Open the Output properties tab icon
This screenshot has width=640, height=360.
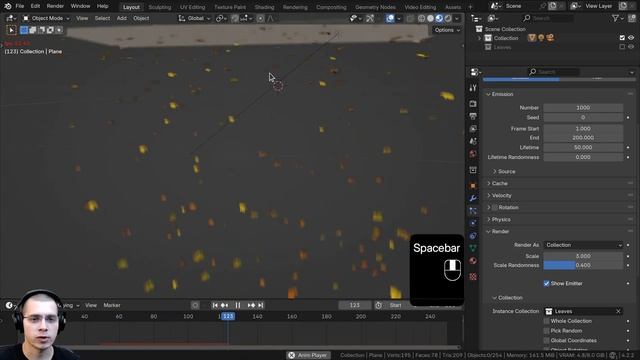coord(473,116)
